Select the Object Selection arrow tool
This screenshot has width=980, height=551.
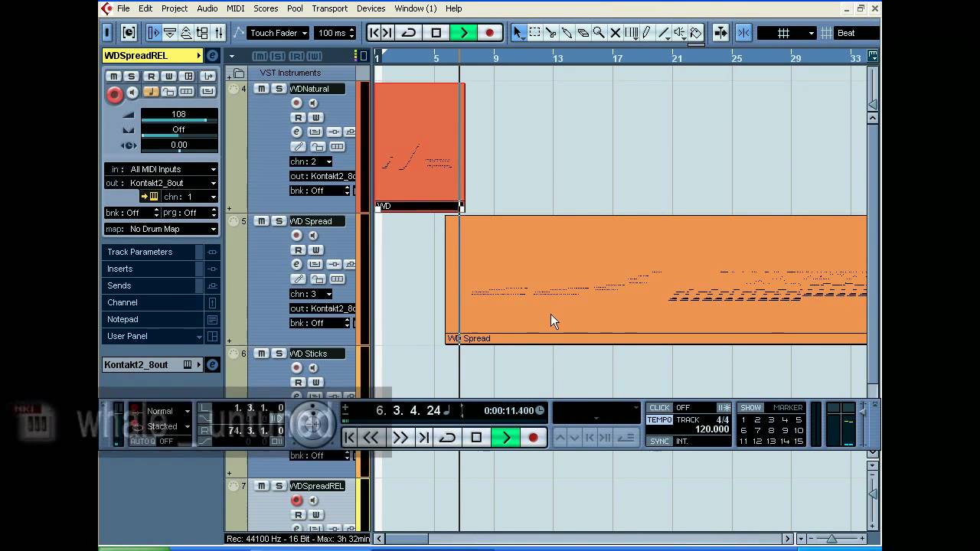tap(518, 33)
